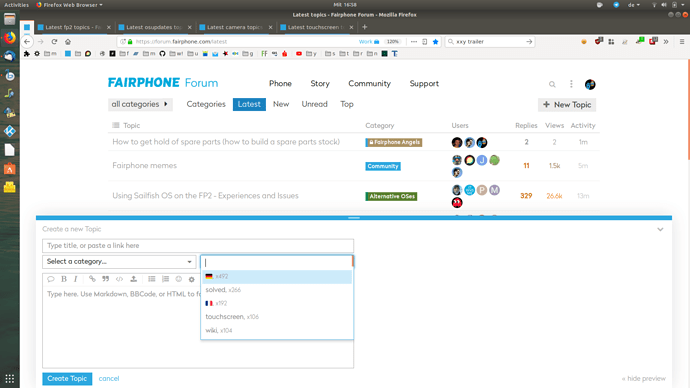Choose the solved tag suggestion
Screen dimensions: 690x388
tap(277, 290)
